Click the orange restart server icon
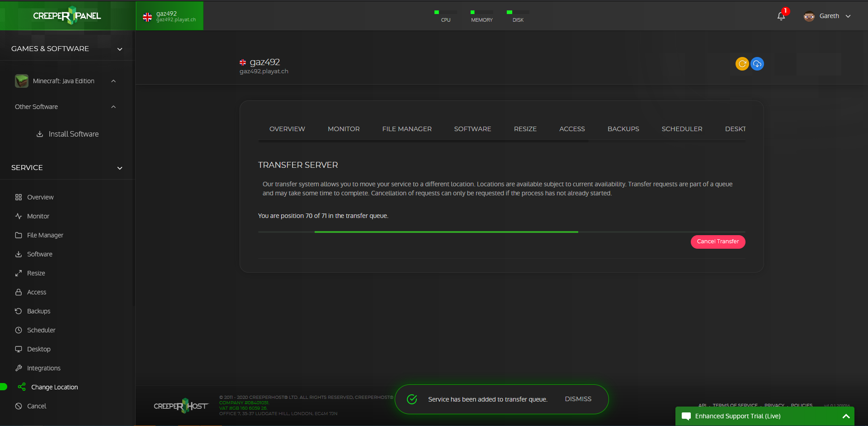Image resolution: width=868 pixels, height=426 pixels. tap(742, 64)
